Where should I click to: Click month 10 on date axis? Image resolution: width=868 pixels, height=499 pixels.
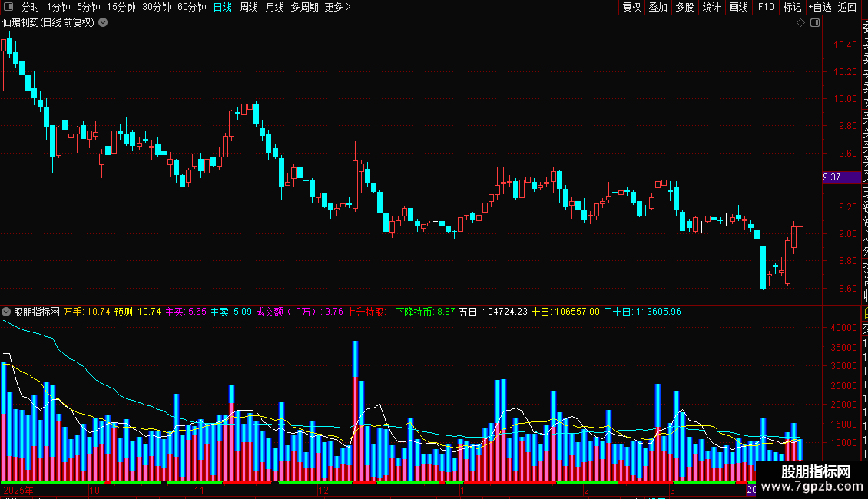(x=94, y=490)
